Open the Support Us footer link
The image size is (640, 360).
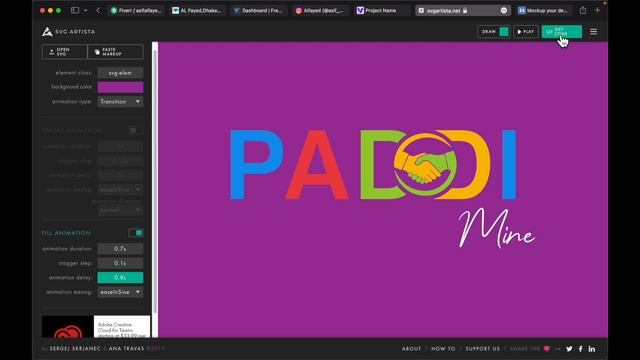(482, 349)
